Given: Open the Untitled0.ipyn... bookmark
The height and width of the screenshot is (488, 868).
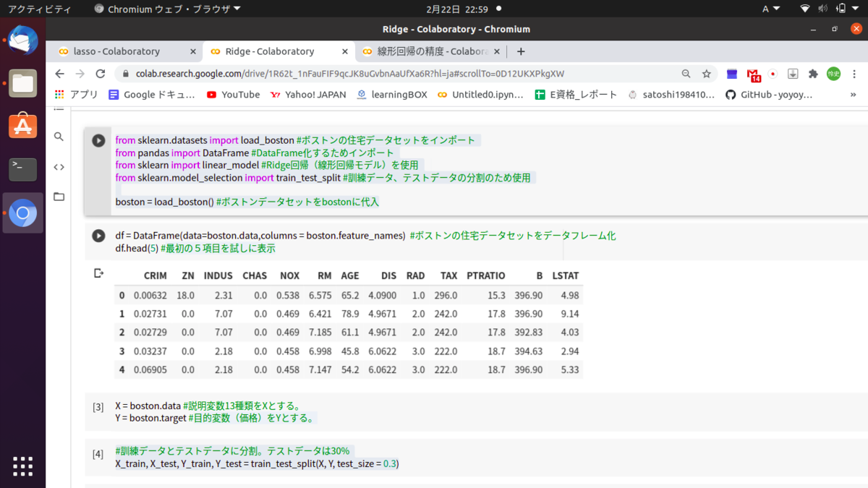Looking at the screenshot, I should point(480,95).
